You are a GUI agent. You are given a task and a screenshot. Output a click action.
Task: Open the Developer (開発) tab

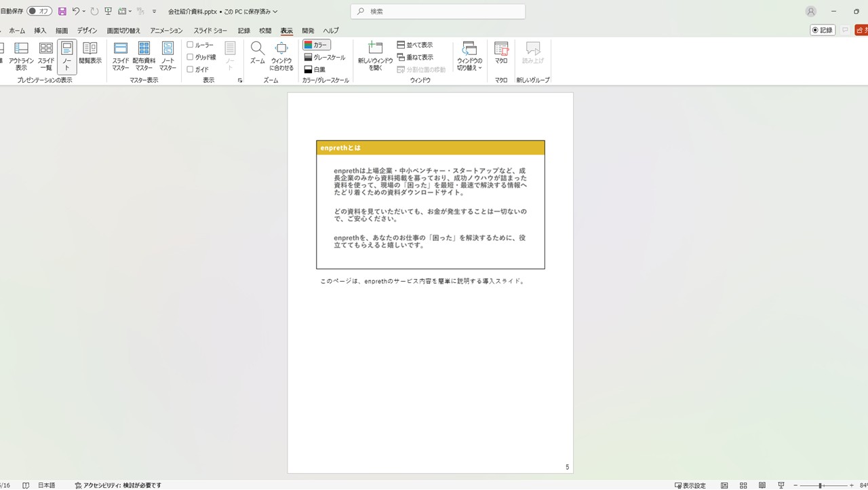click(x=308, y=31)
